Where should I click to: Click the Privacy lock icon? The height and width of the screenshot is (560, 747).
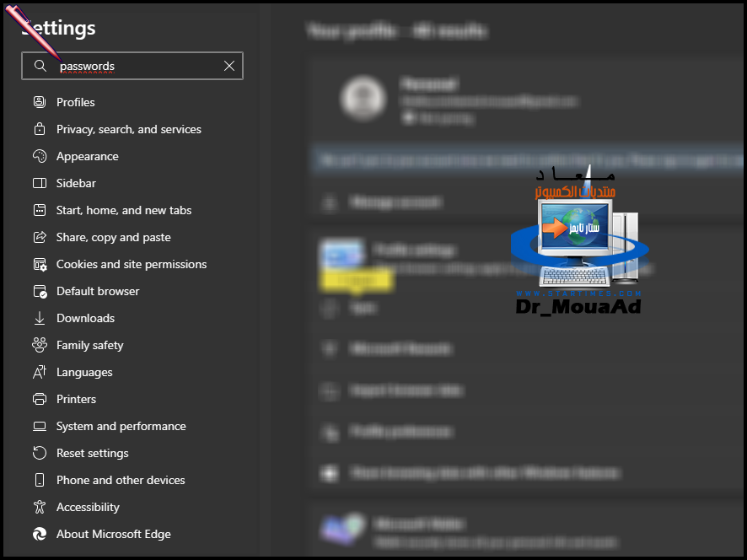[x=40, y=129]
